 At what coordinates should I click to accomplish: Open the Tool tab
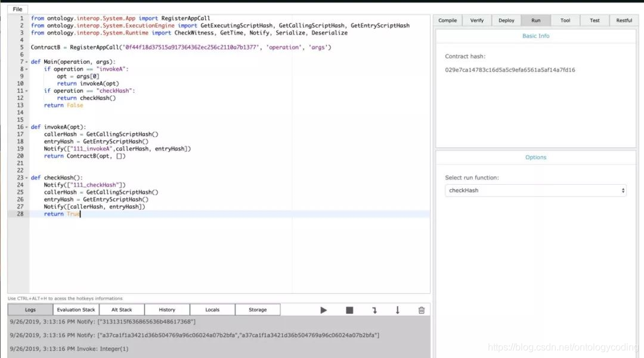coord(565,20)
